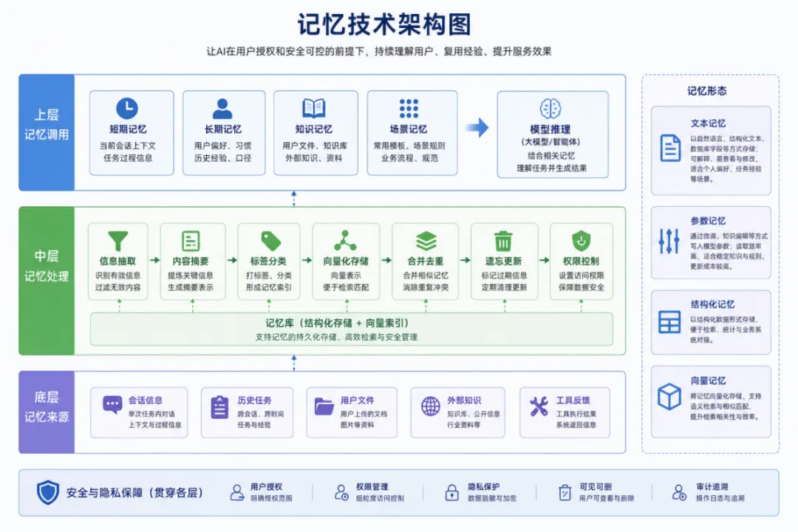
Task: Click the main title 记忆技术架构图
Action: (x=384, y=24)
